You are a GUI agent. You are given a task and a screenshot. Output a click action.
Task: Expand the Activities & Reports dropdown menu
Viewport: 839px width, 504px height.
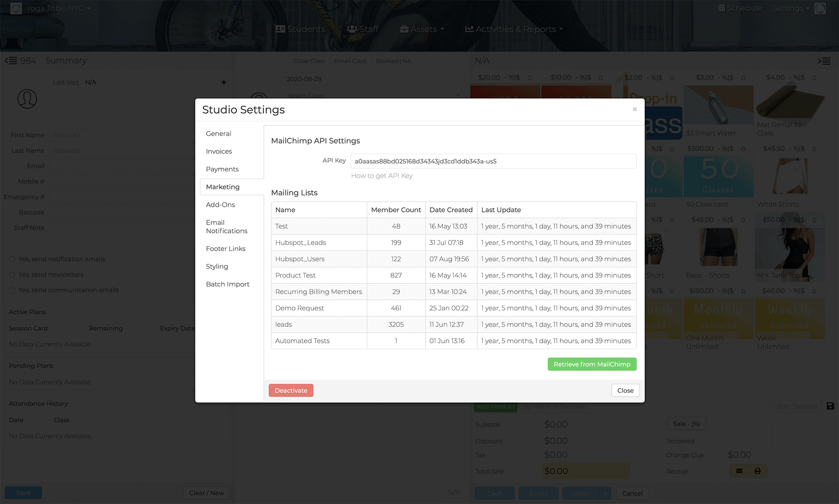(x=514, y=29)
